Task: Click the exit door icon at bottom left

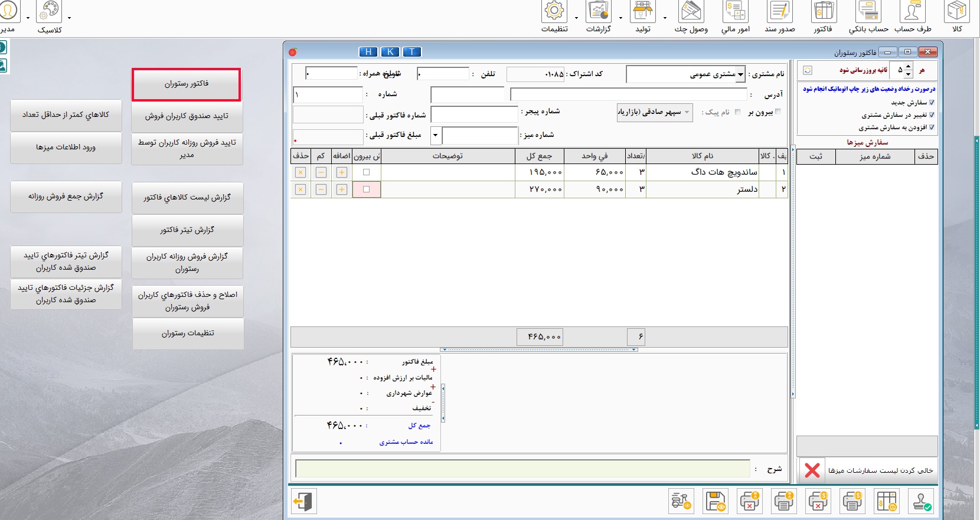Action: point(304,502)
